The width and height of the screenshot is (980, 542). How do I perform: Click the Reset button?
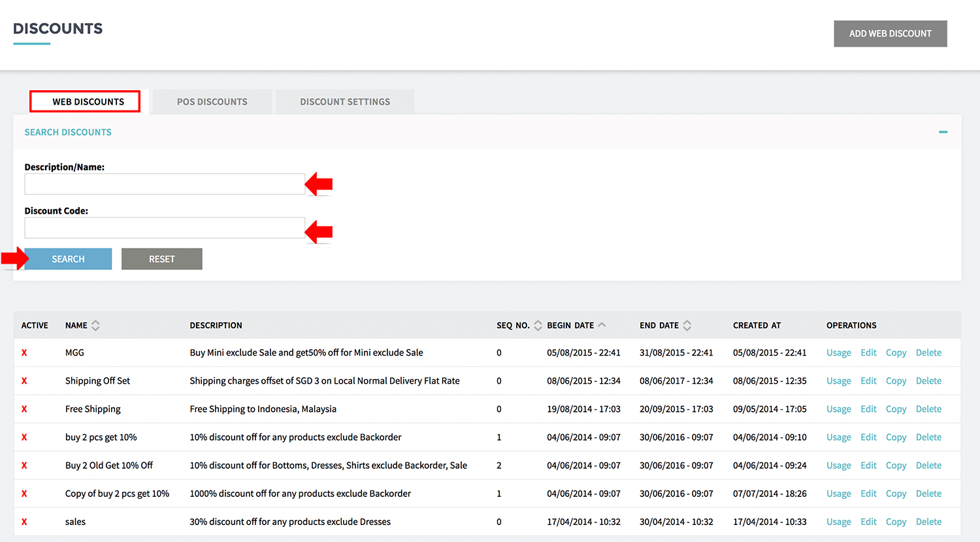[161, 259]
